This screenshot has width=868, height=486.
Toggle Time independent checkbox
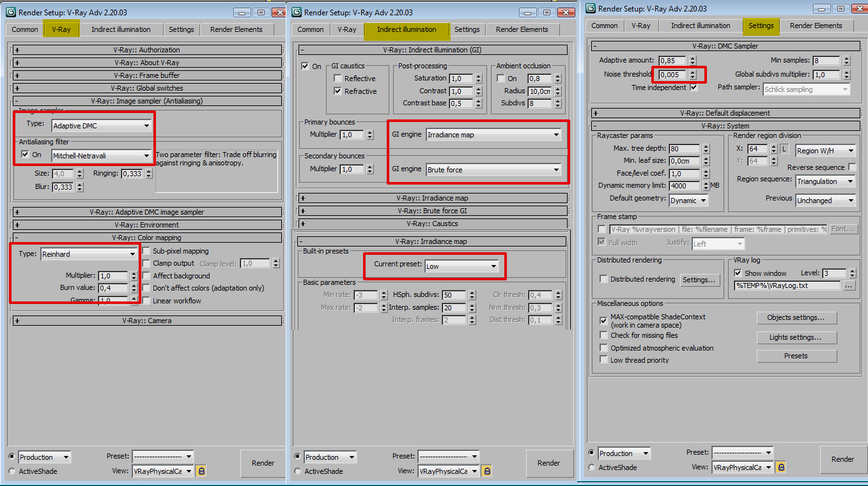pos(694,87)
